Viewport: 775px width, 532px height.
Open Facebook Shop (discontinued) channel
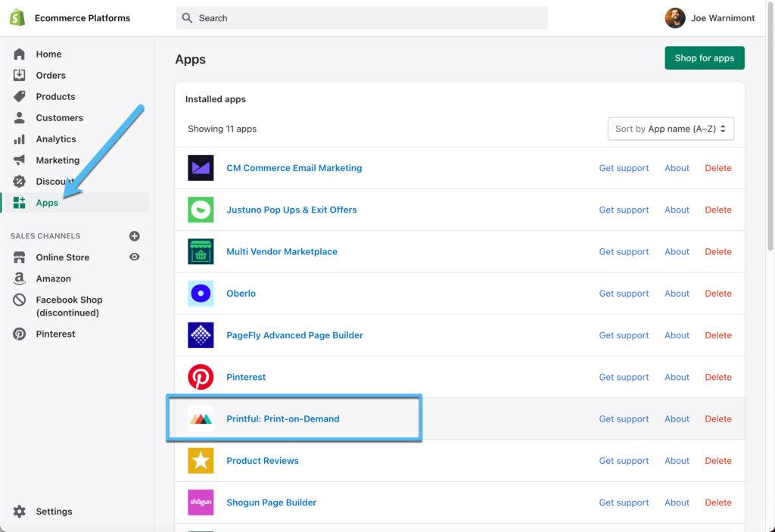coord(69,306)
